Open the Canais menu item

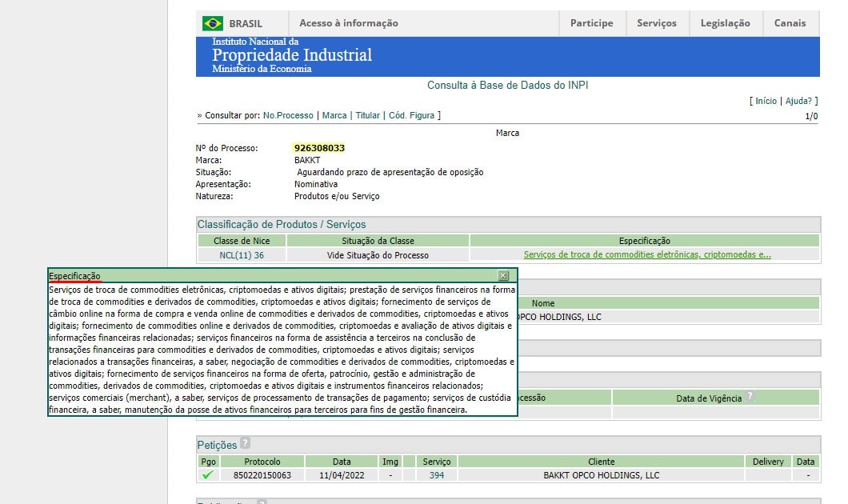(x=790, y=23)
